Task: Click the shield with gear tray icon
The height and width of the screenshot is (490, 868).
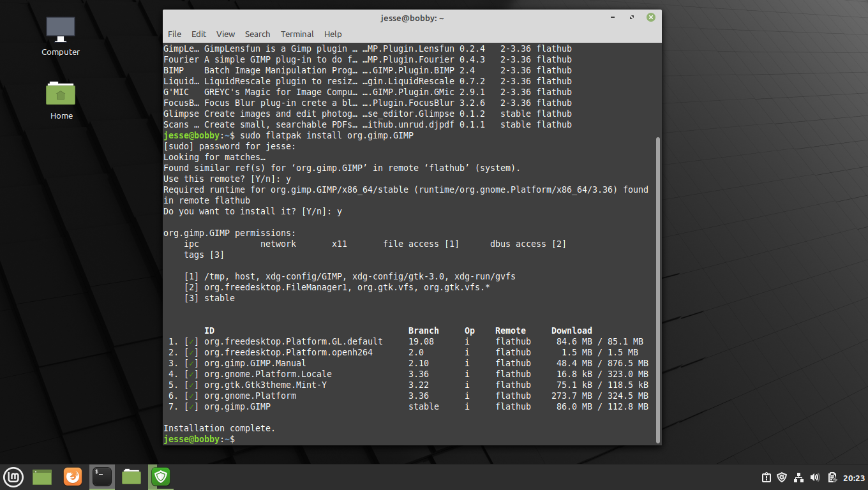Action: (x=782, y=477)
